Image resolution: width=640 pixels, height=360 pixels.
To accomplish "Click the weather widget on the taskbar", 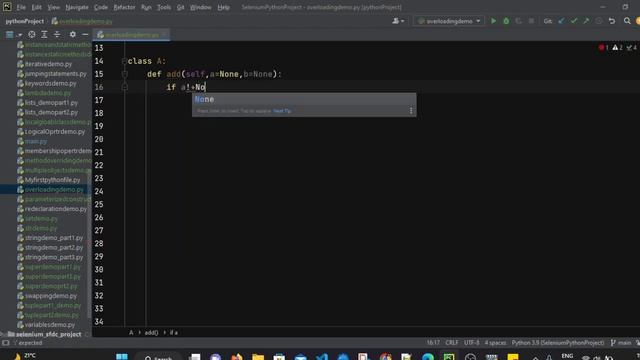I will 24,356.
